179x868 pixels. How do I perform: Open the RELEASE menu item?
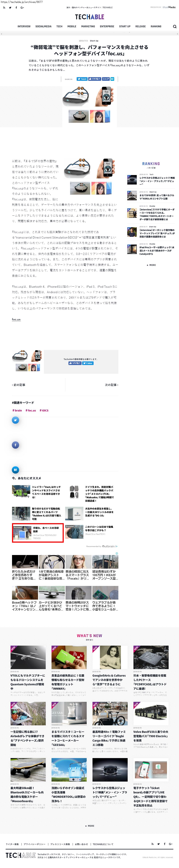coord(141,27)
